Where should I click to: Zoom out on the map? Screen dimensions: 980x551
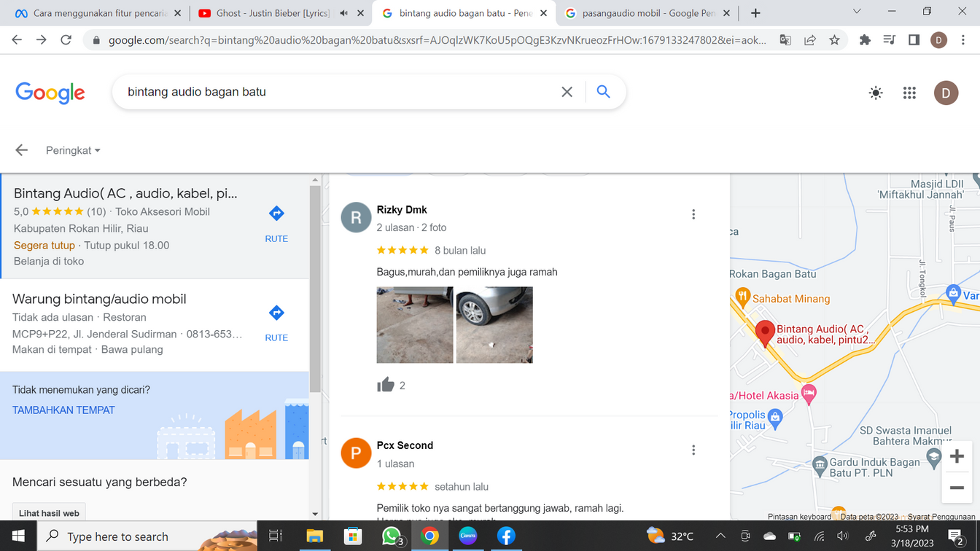pyautogui.click(x=957, y=488)
